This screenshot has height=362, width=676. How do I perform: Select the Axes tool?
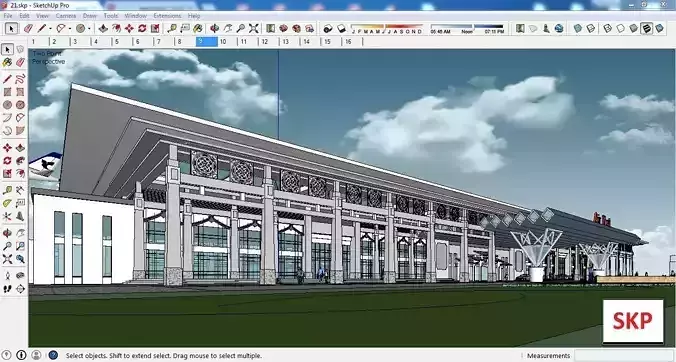click(7, 216)
